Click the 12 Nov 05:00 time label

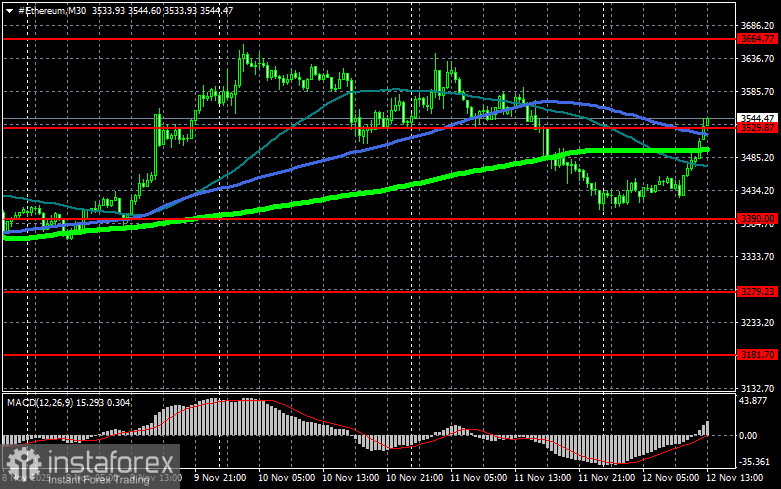click(670, 478)
